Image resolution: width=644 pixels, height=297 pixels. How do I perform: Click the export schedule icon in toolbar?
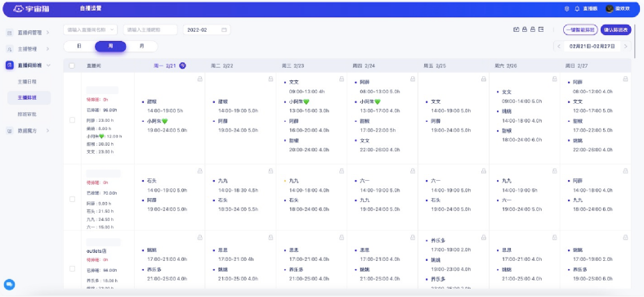[541, 29]
